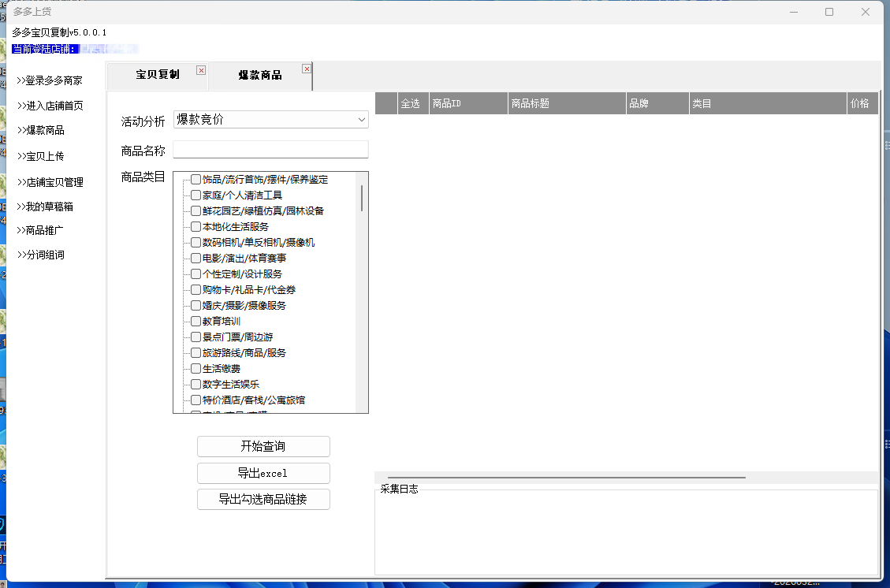Click the category list vertical scrollbar
This screenshot has width=890, height=588.
tap(362, 198)
